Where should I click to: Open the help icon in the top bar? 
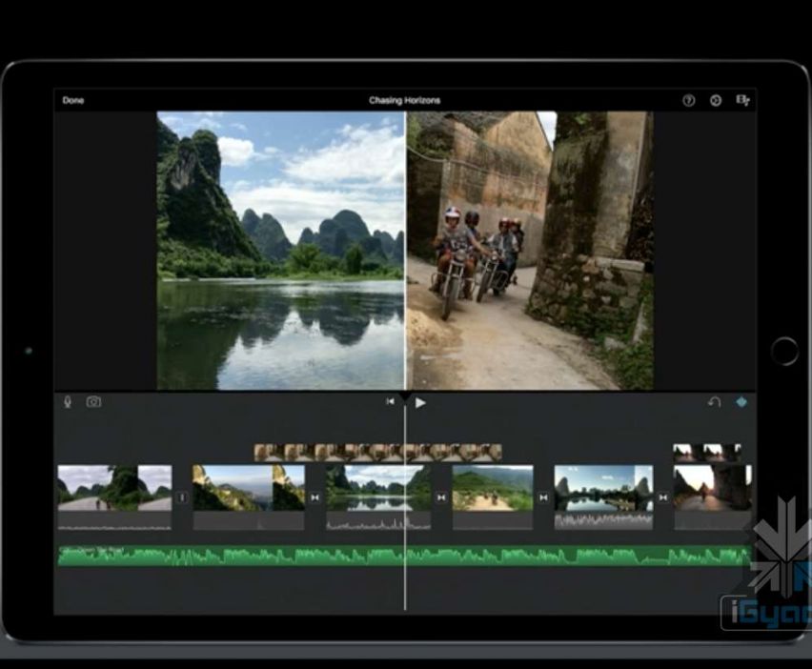pyautogui.click(x=688, y=100)
